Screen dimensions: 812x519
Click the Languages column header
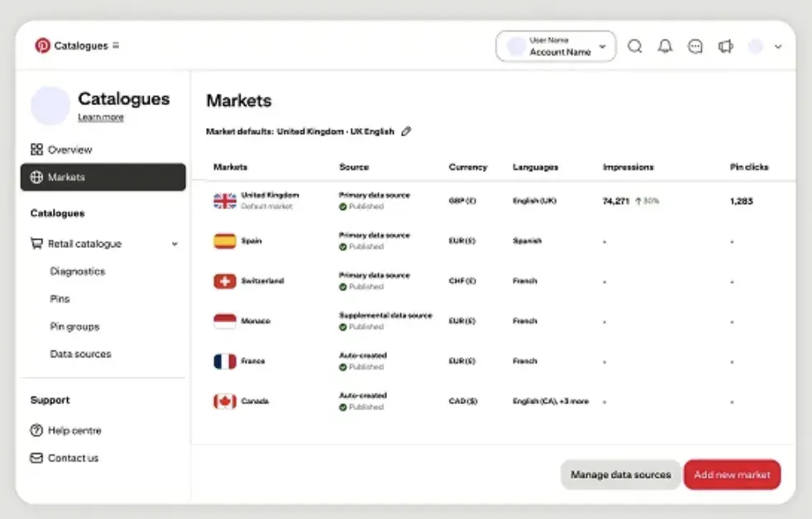coord(536,167)
